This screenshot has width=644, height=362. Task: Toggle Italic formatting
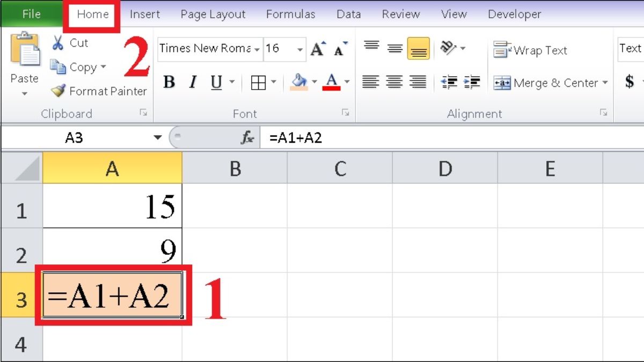point(193,83)
